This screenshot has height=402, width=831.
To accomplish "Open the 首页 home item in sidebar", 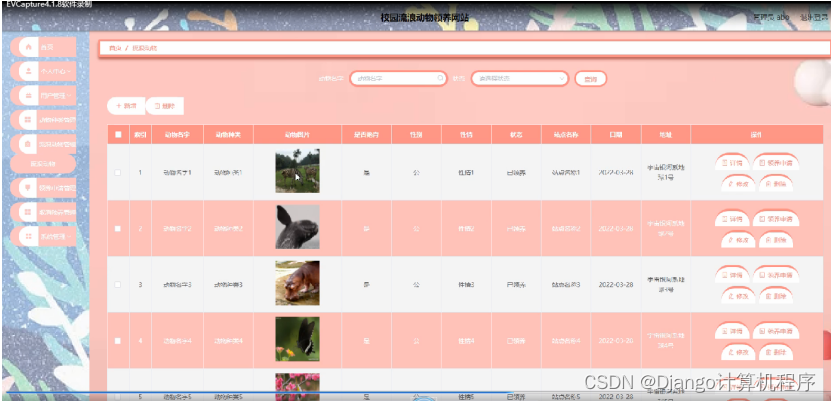I will 43,47.
